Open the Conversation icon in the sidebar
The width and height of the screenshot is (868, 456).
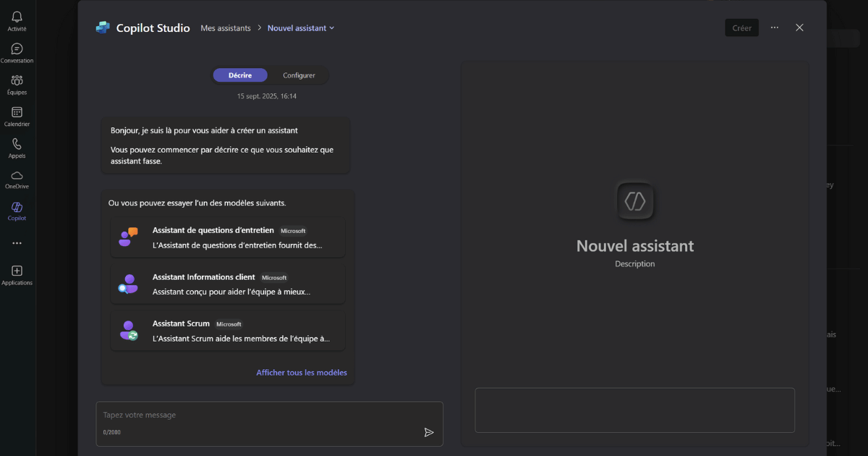(x=16, y=49)
